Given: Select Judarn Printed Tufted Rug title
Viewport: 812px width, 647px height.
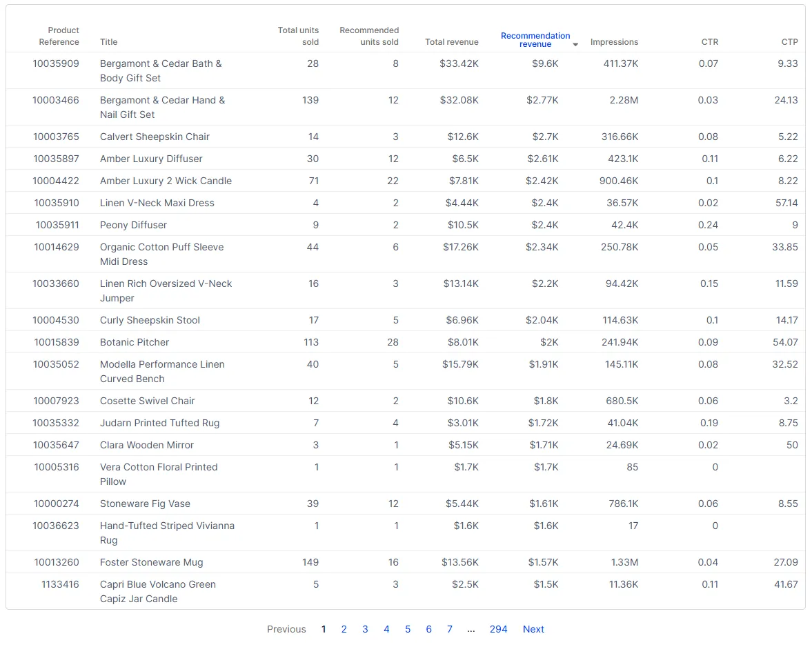Looking at the screenshot, I should click(159, 423).
